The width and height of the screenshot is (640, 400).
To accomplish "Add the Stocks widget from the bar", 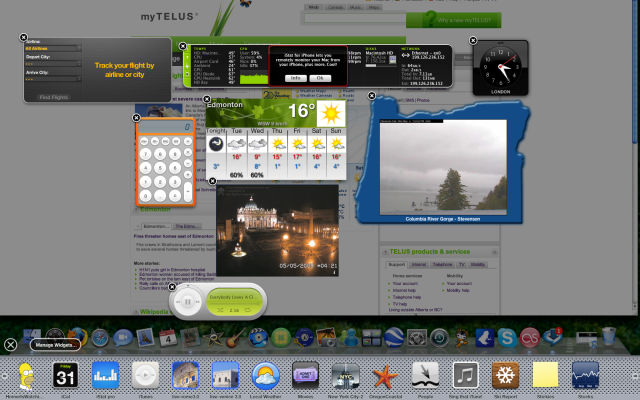I will pos(585,375).
